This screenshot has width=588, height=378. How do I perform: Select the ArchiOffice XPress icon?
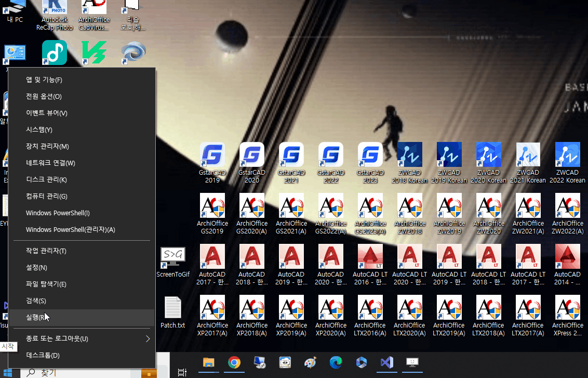(x=567, y=315)
